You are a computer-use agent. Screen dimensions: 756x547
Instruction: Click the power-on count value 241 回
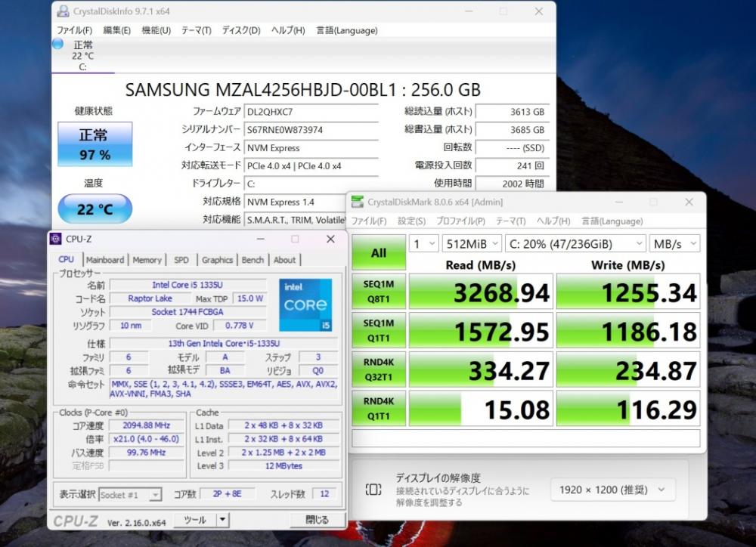513,165
